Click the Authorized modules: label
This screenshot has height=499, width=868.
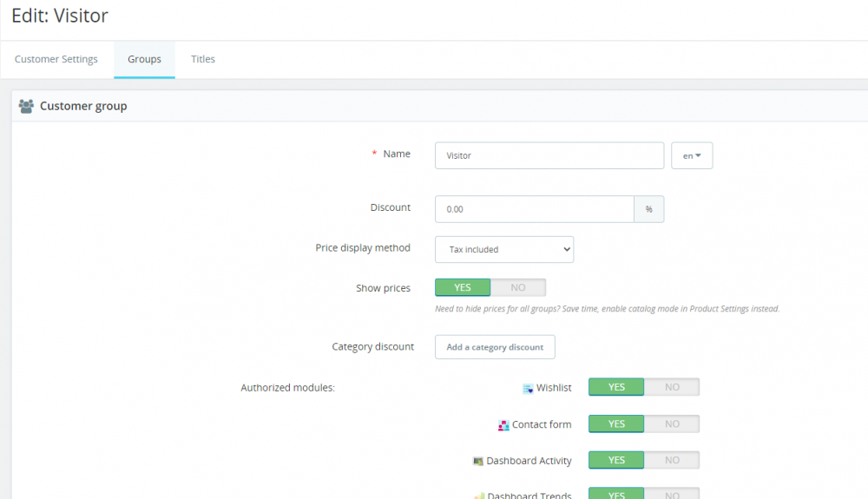point(288,388)
